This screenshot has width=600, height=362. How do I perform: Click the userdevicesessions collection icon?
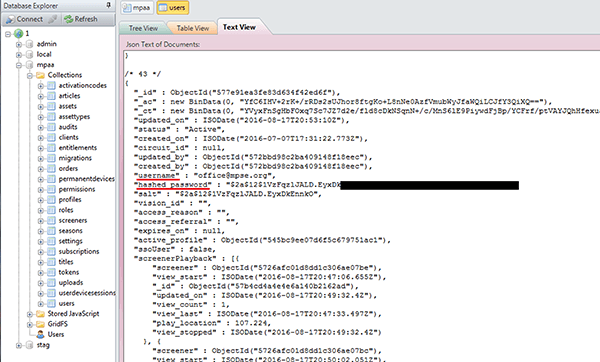click(51, 293)
